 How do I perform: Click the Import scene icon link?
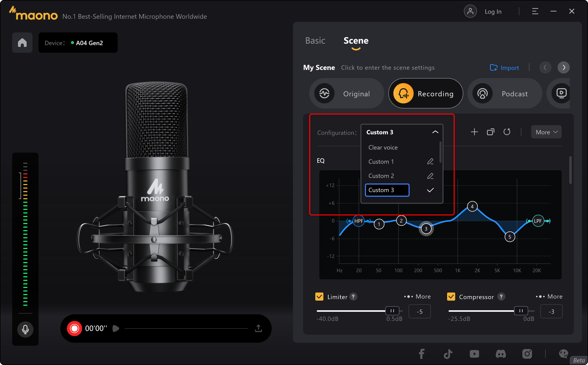point(504,68)
